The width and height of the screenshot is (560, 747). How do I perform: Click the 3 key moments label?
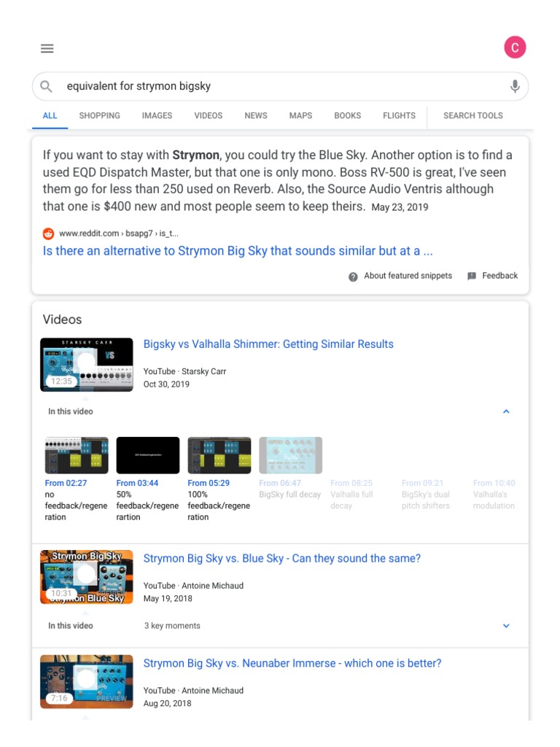click(x=172, y=626)
